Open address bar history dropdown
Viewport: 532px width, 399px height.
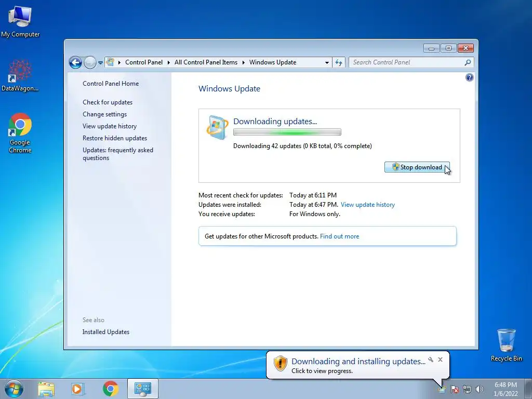click(x=327, y=62)
